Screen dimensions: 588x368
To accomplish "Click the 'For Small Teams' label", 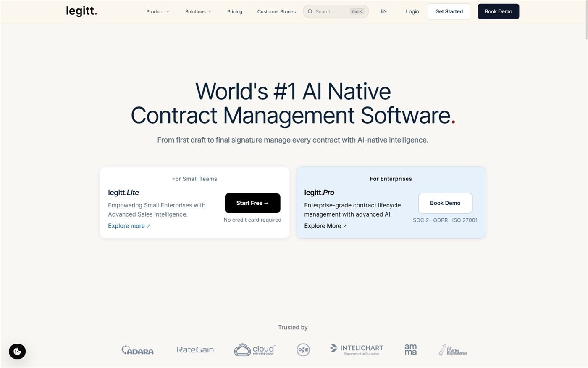I will [194, 179].
